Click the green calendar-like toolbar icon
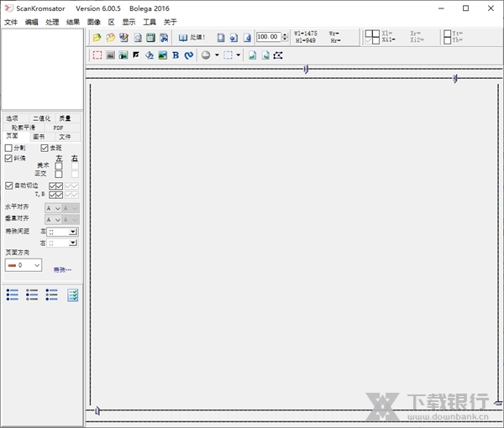504x428 pixels. 150,38
